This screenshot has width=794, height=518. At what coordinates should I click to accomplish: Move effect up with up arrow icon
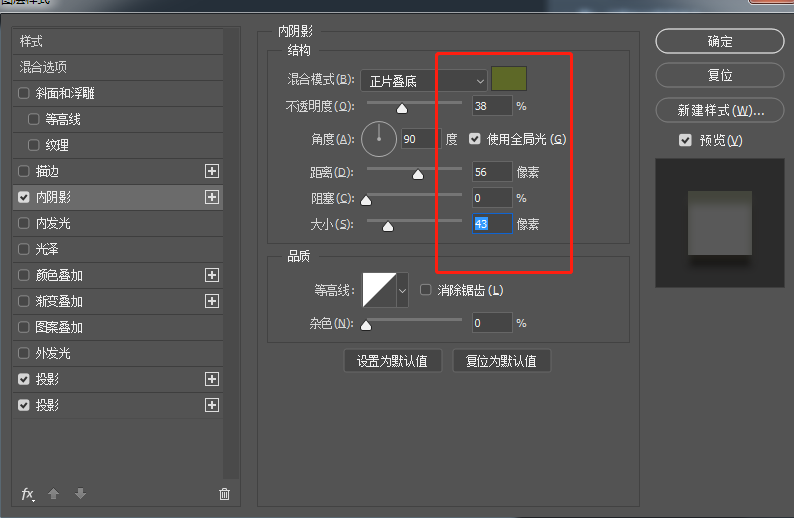(x=54, y=494)
